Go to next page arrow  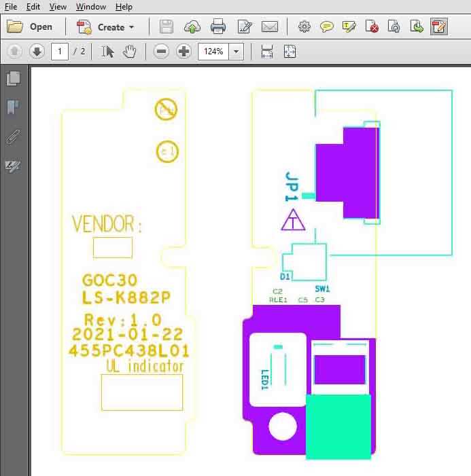[37, 52]
